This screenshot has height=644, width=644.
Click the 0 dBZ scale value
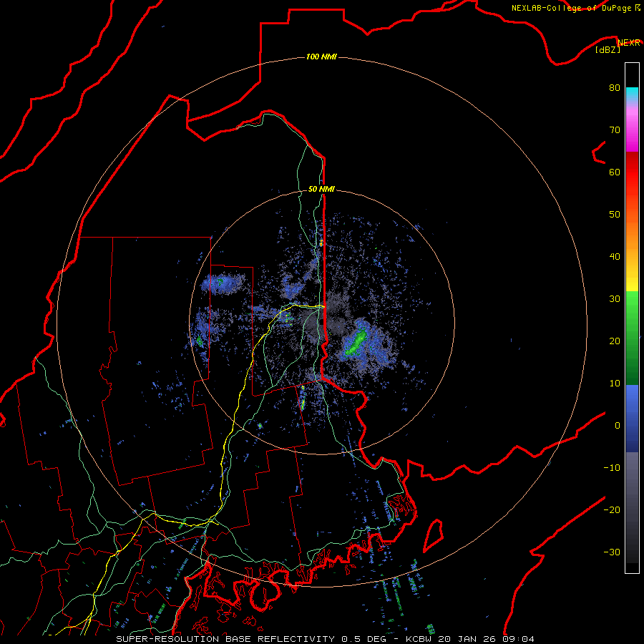(x=618, y=426)
